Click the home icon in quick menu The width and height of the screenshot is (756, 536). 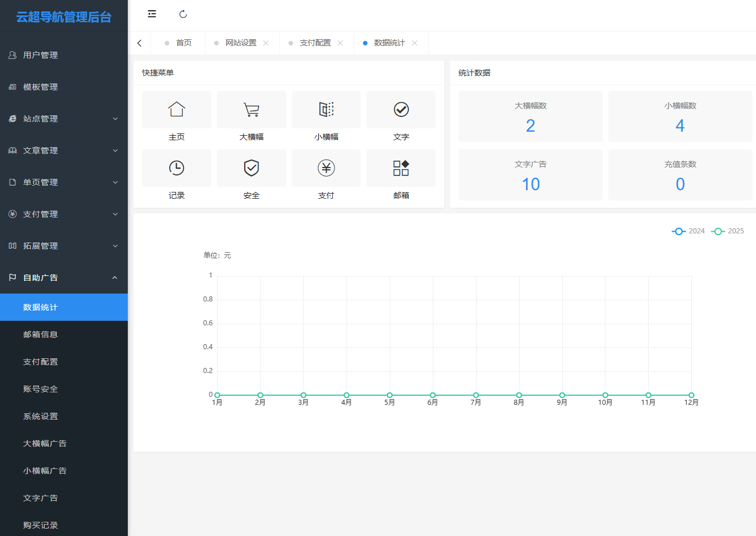click(x=177, y=110)
